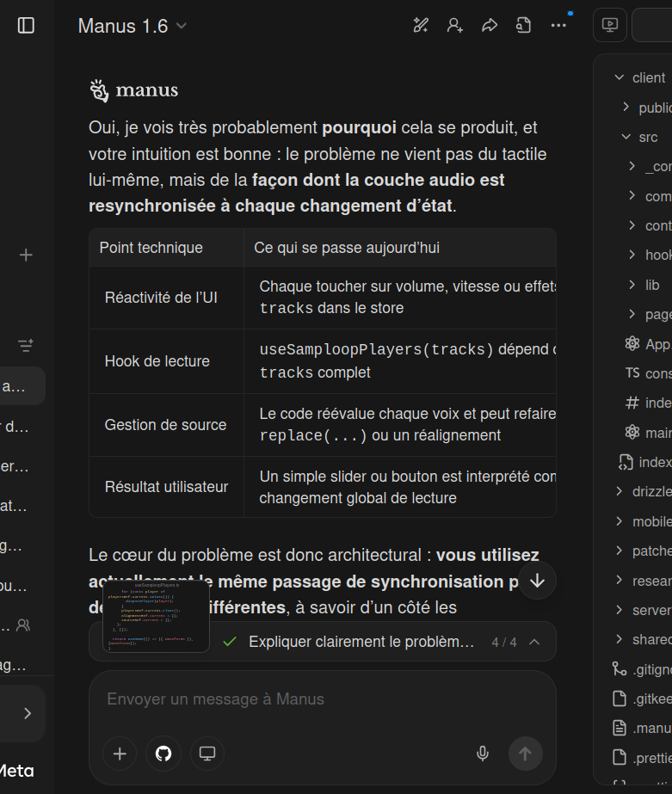Click the preview screen icon in header

pos(610,26)
